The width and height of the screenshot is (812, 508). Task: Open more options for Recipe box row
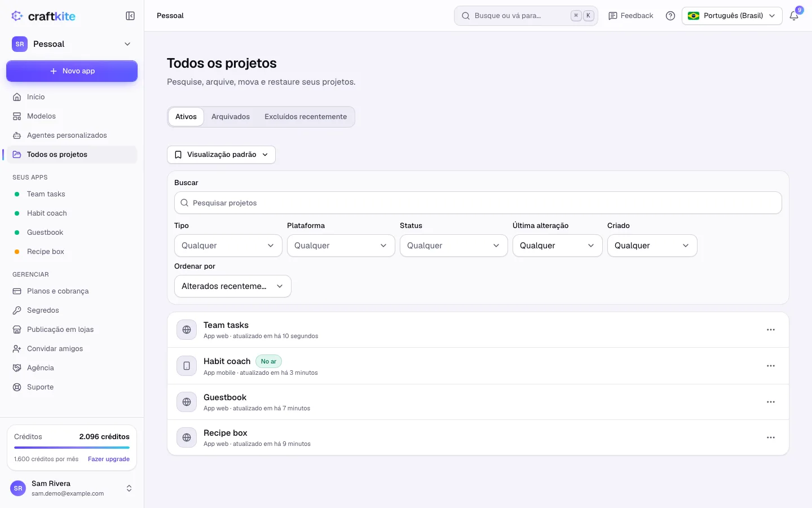[771, 437]
